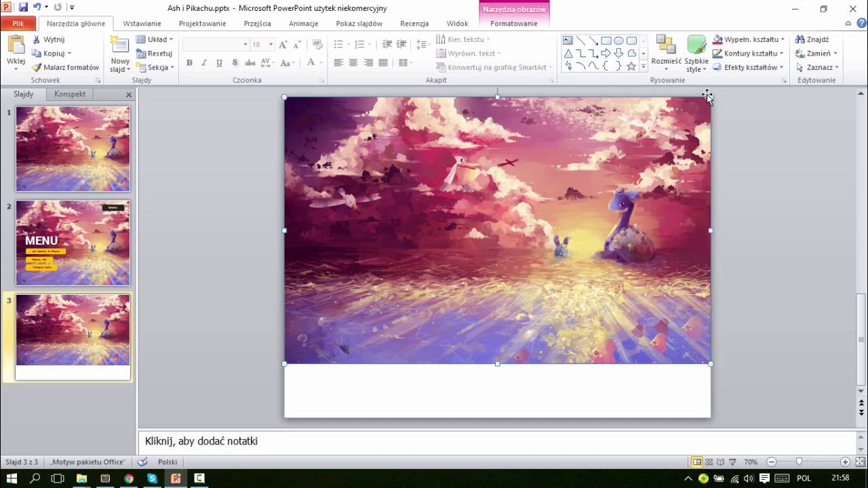Open the Plik file menu
Screen dimensions: 868x488
click(18, 24)
